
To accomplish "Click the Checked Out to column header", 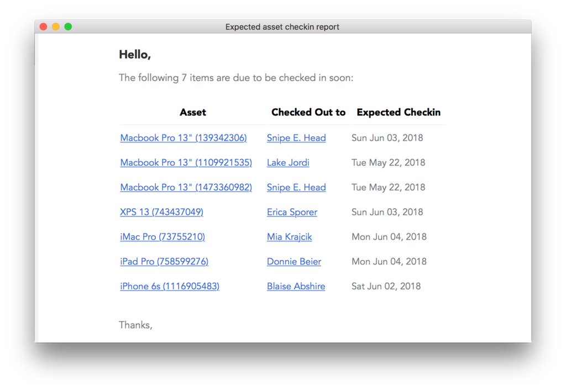I will [308, 113].
